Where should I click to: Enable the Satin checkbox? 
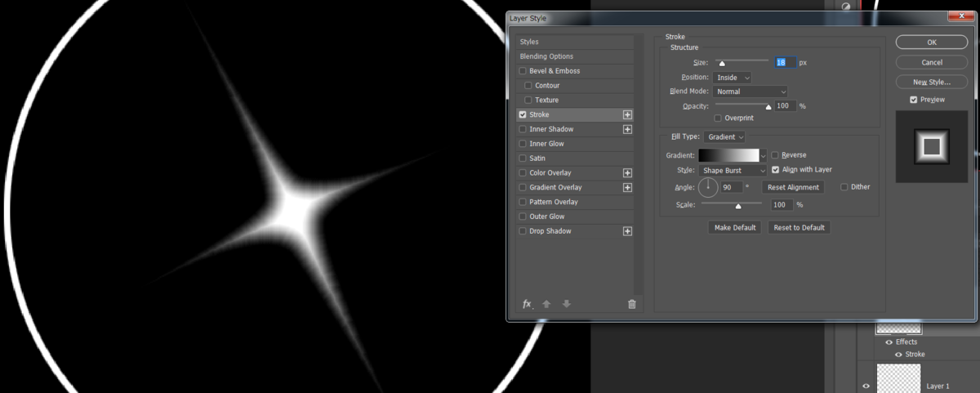523,159
